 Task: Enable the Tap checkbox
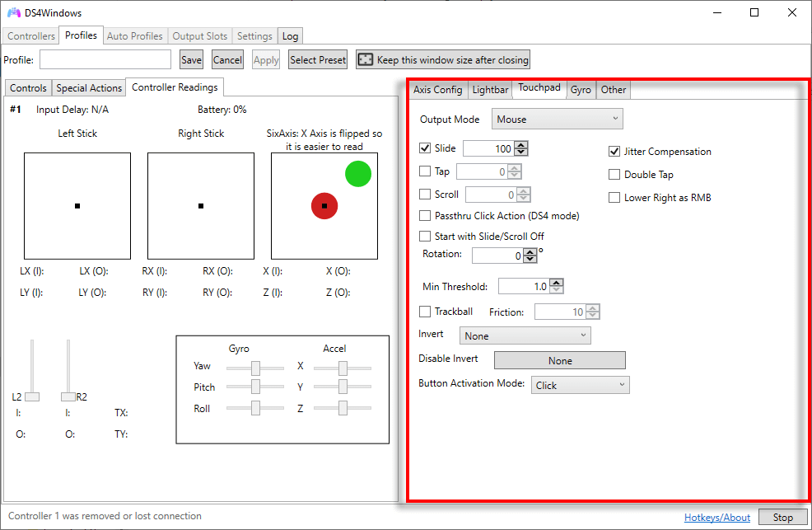(x=425, y=171)
